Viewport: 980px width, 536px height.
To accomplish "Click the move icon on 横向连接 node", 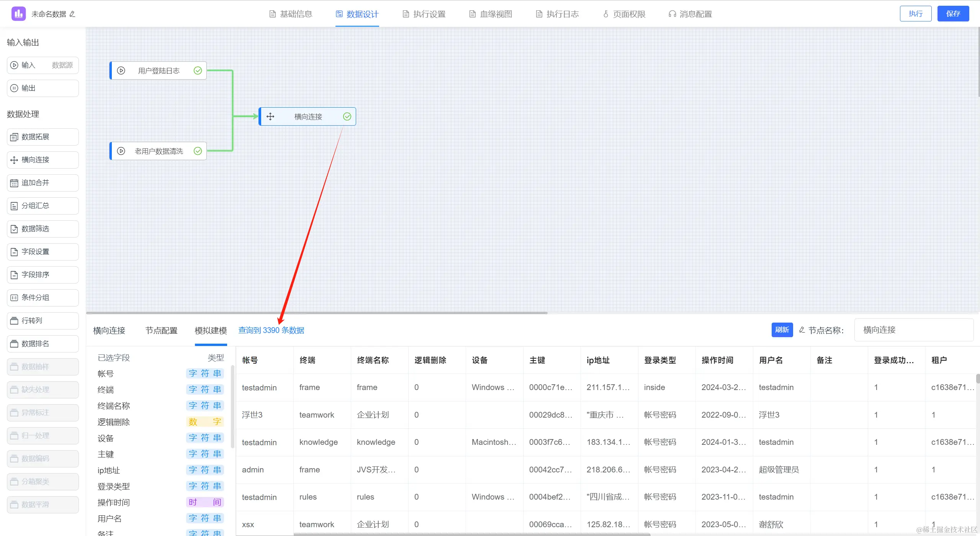I will pyautogui.click(x=270, y=116).
